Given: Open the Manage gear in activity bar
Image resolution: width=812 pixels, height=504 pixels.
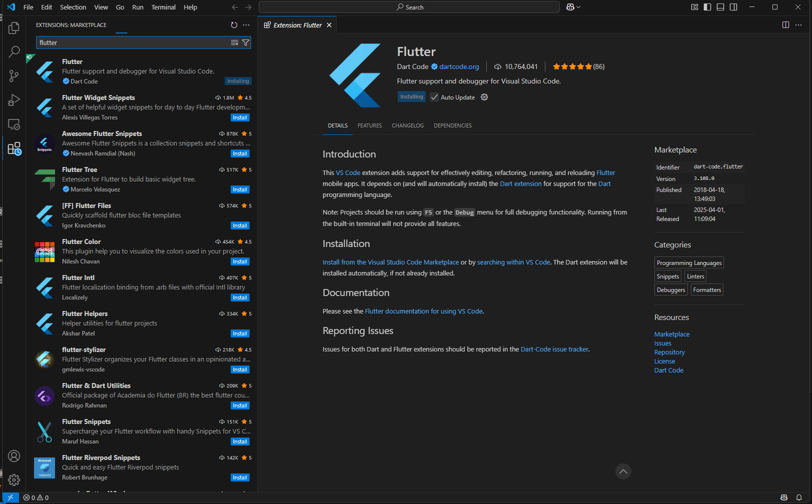Looking at the screenshot, I should pyautogui.click(x=14, y=480).
